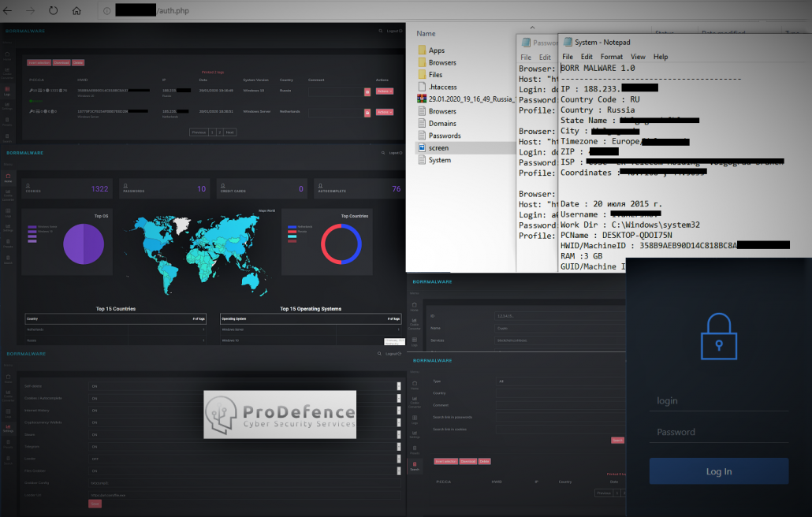The height and width of the screenshot is (517, 812).
Task: Click Delete in the logs panel
Action: tap(78, 62)
